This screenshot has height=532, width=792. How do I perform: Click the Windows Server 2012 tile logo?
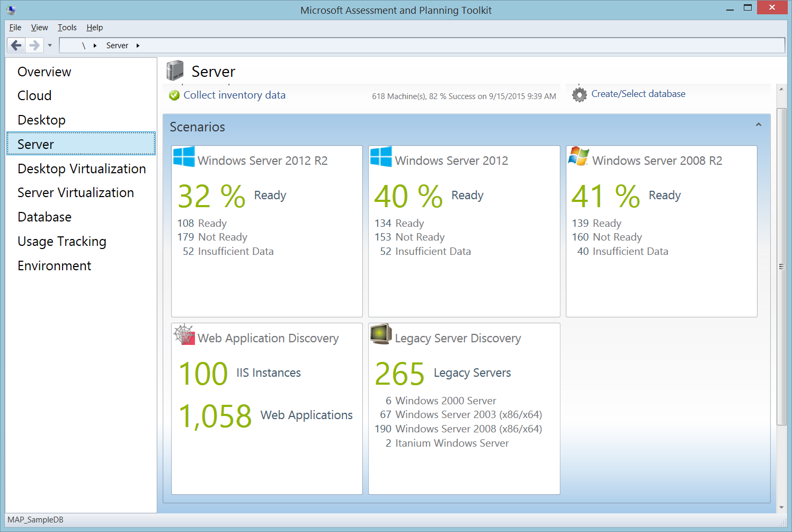click(x=380, y=157)
